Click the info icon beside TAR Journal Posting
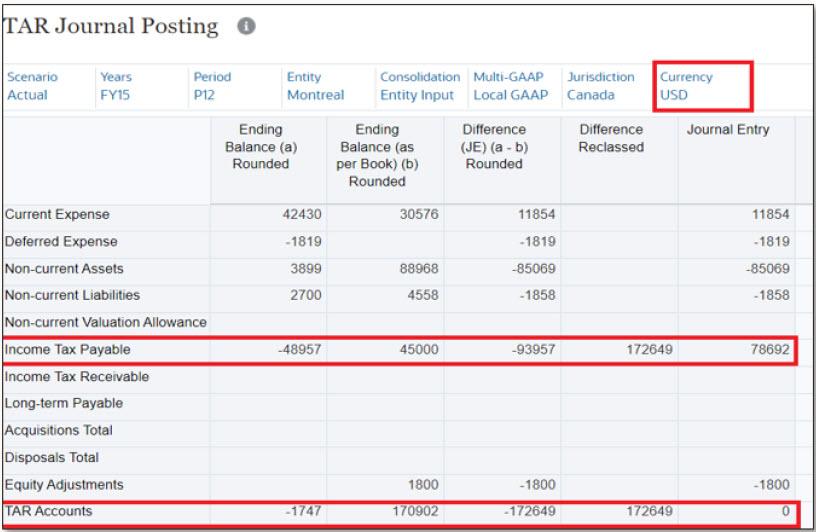The width and height of the screenshot is (816, 532). coord(246,26)
